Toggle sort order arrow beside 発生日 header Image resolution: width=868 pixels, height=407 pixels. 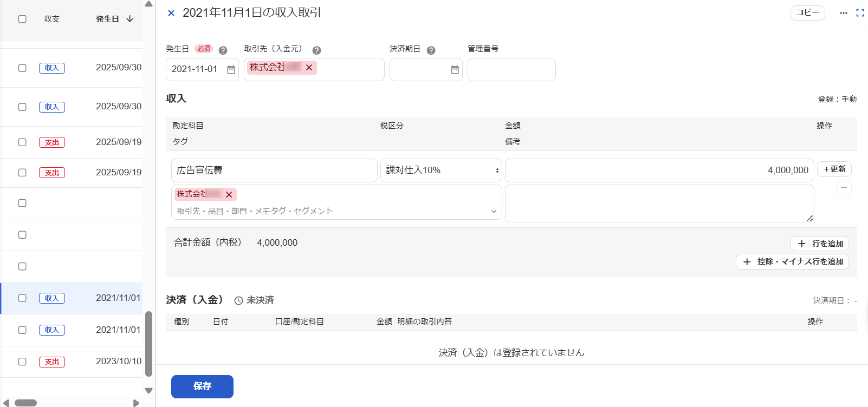[x=130, y=19]
